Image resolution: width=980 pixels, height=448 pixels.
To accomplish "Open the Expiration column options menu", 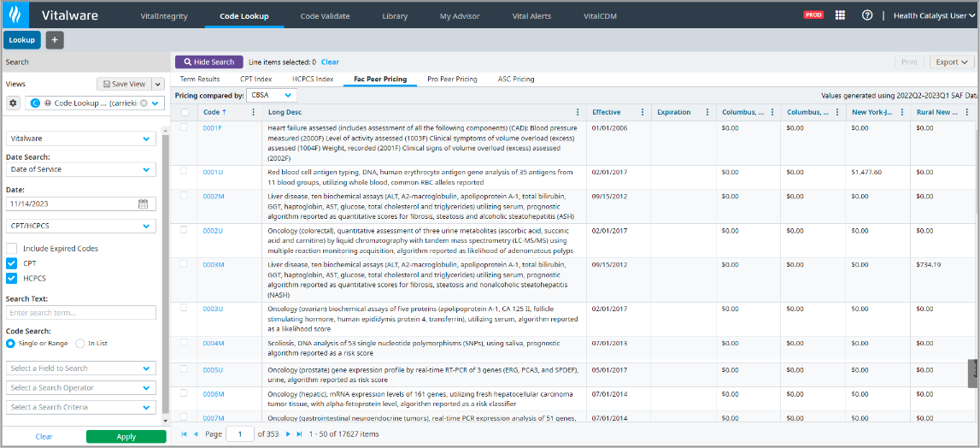I will pos(707,113).
